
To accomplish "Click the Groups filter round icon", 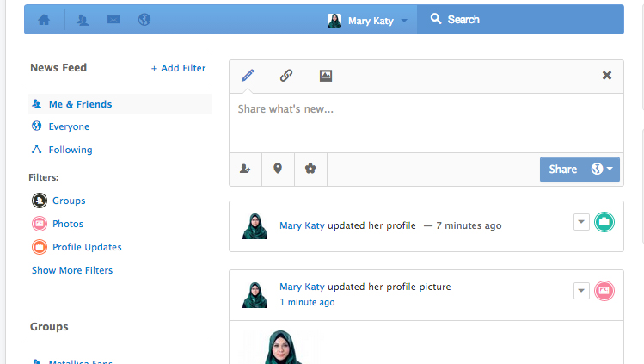I will (40, 201).
